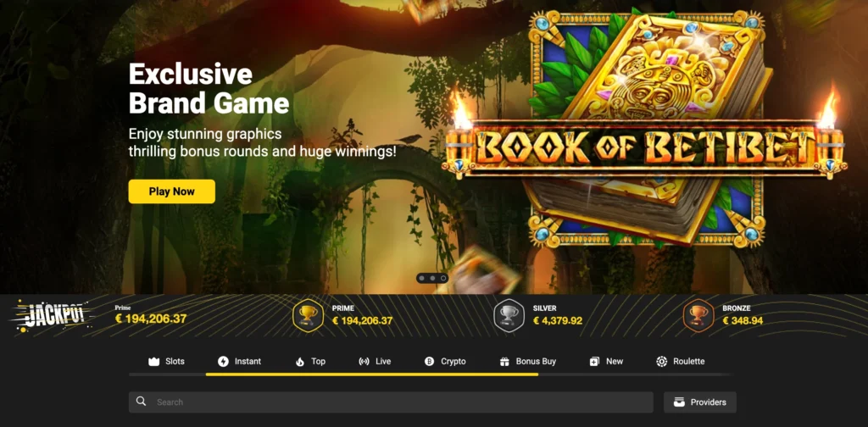Click the Silver trophy badge
Image resolution: width=868 pixels, height=427 pixels.
509,316
